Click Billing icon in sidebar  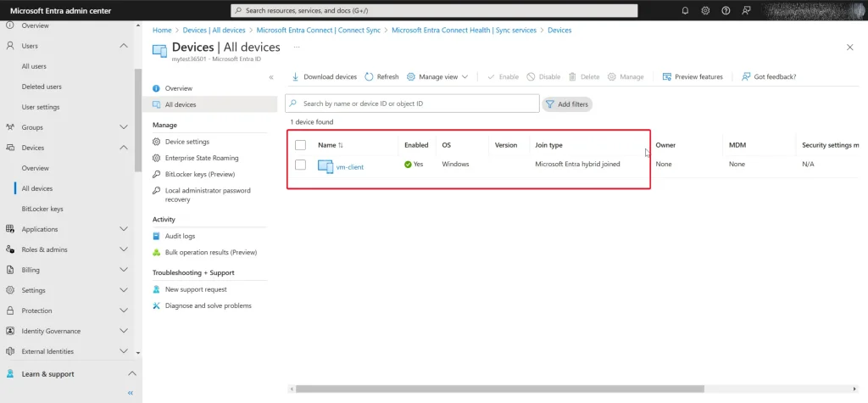tap(10, 270)
